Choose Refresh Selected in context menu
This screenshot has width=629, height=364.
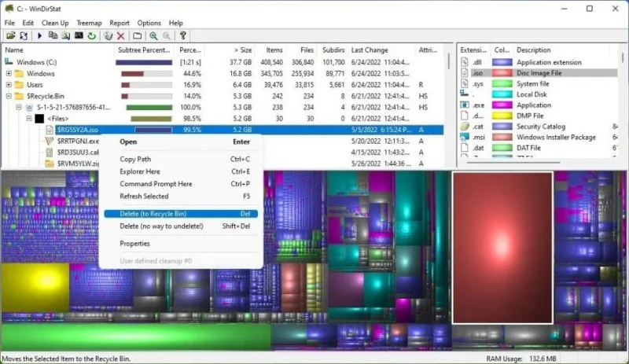pos(181,197)
